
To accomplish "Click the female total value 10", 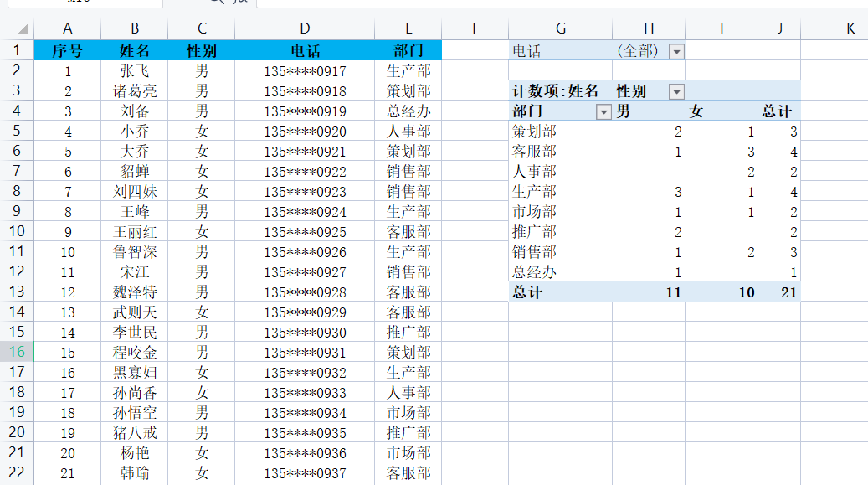I will click(x=747, y=292).
